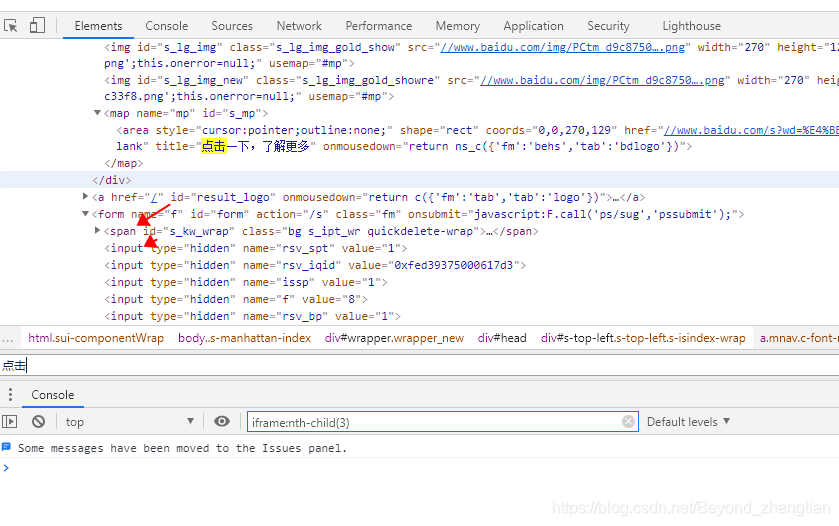Click the Issues panel message text
This screenshot has width=839, height=526.
[x=182, y=448]
